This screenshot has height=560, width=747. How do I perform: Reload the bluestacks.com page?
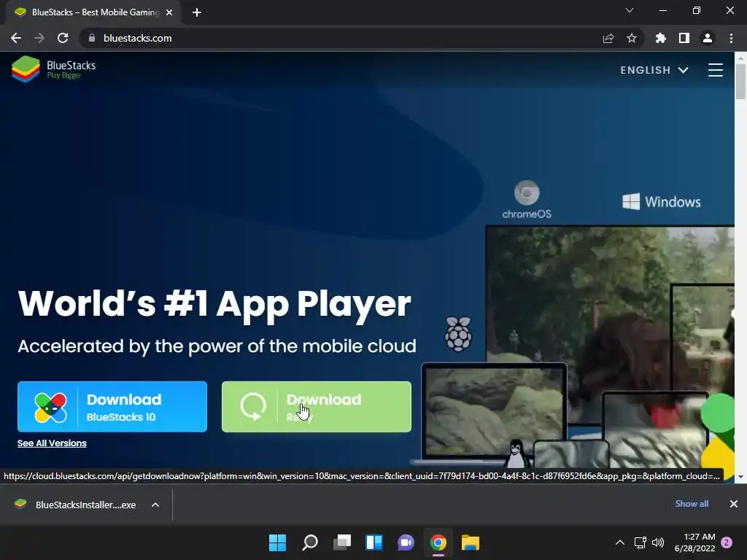click(x=63, y=38)
